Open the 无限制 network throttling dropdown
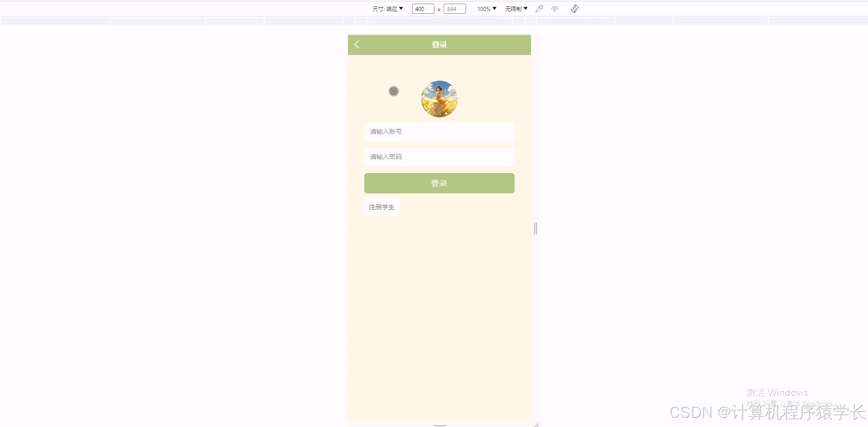The image size is (868, 427). pos(515,8)
